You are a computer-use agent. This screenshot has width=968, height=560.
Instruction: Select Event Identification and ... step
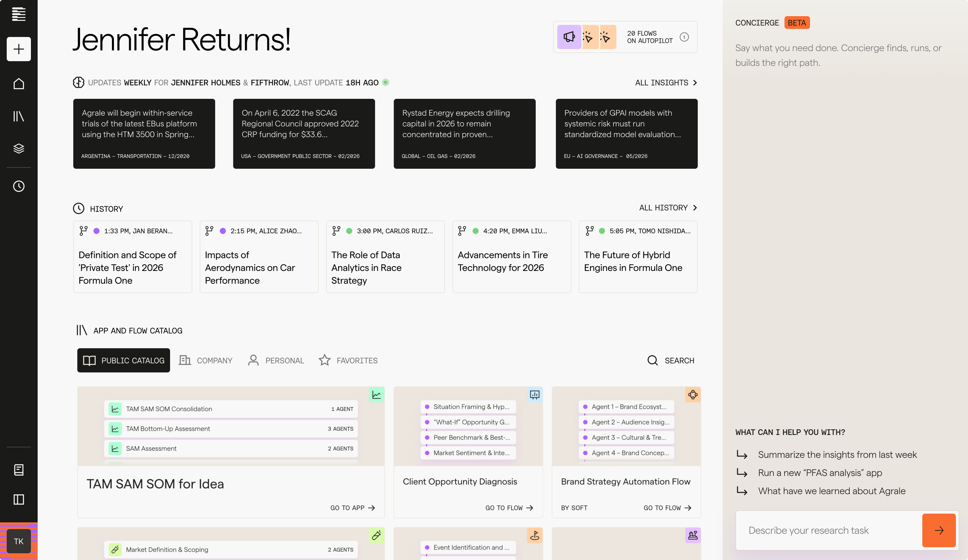(468, 547)
